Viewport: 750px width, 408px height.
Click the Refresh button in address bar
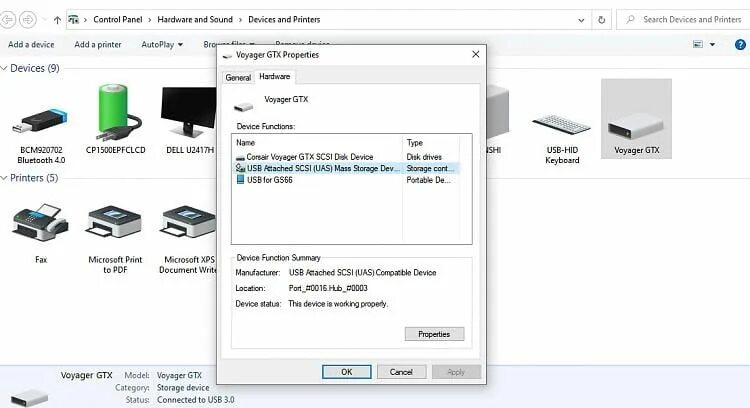tap(601, 20)
